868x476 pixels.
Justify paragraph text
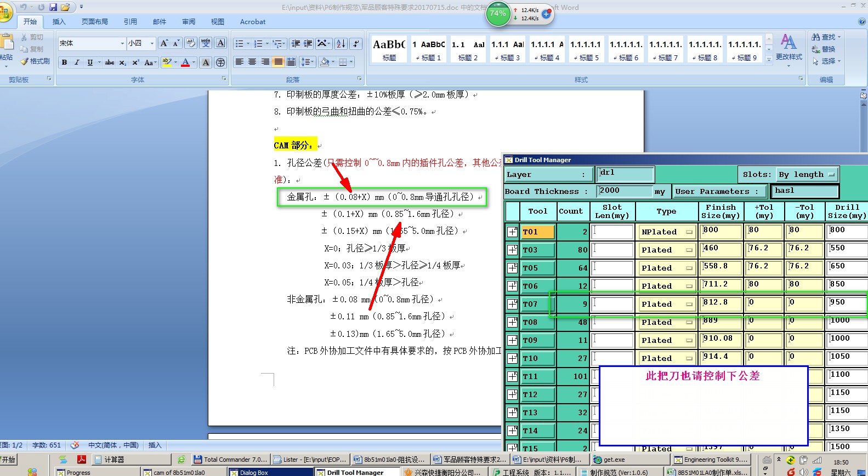[x=279, y=62]
